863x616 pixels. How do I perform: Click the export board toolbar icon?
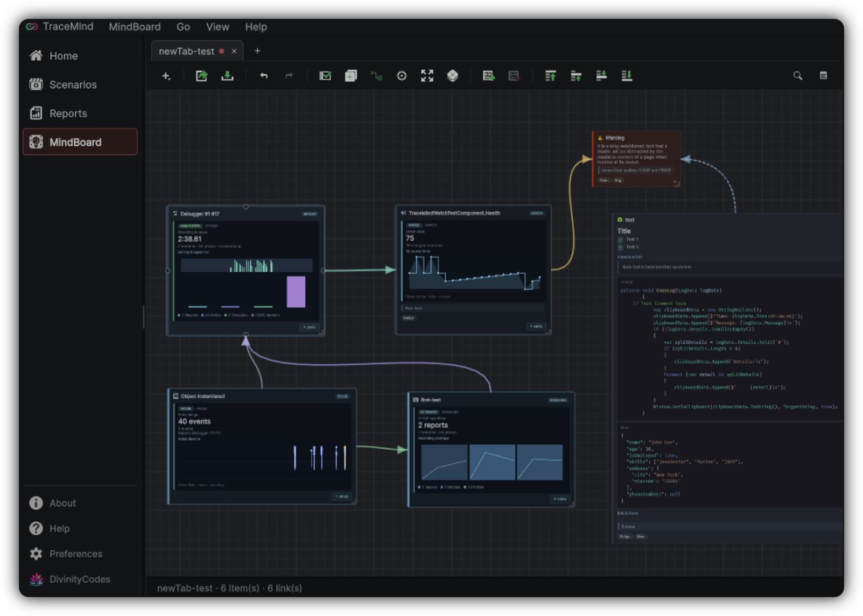point(202,76)
